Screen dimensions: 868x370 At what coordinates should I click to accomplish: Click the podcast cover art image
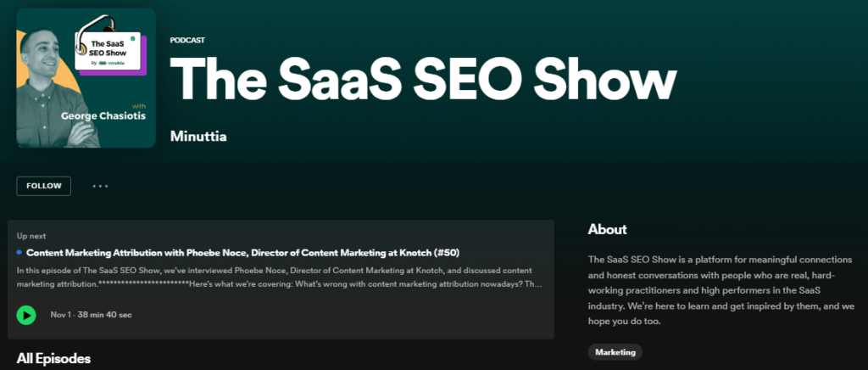coord(86,78)
